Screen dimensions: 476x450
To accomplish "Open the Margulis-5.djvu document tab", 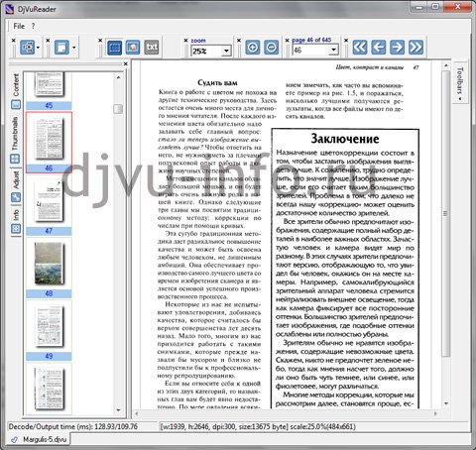I will (x=39, y=439).
